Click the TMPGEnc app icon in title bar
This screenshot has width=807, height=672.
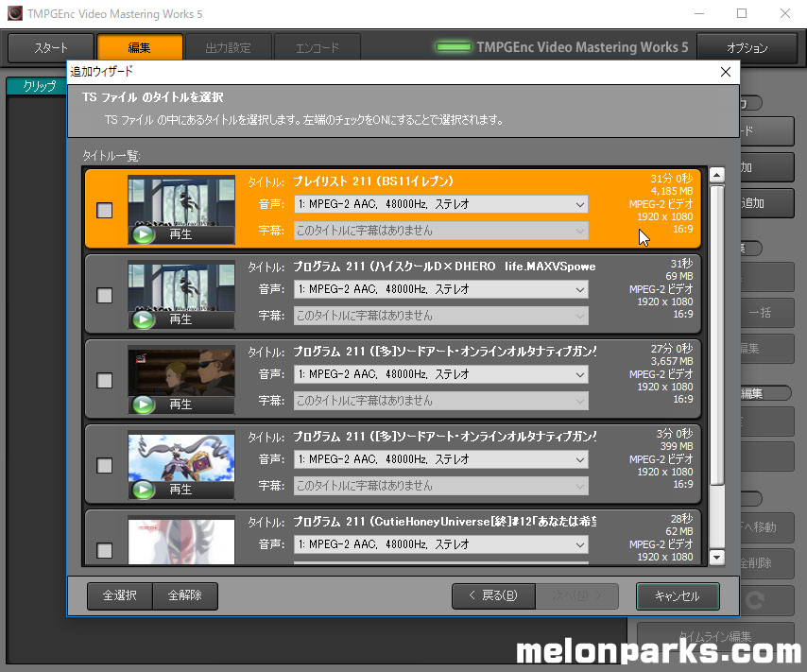(15, 13)
